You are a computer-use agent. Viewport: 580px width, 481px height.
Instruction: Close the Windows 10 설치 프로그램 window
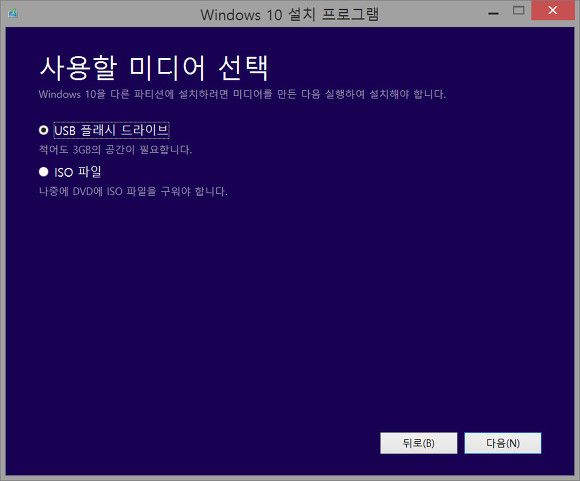[x=553, y=10]
